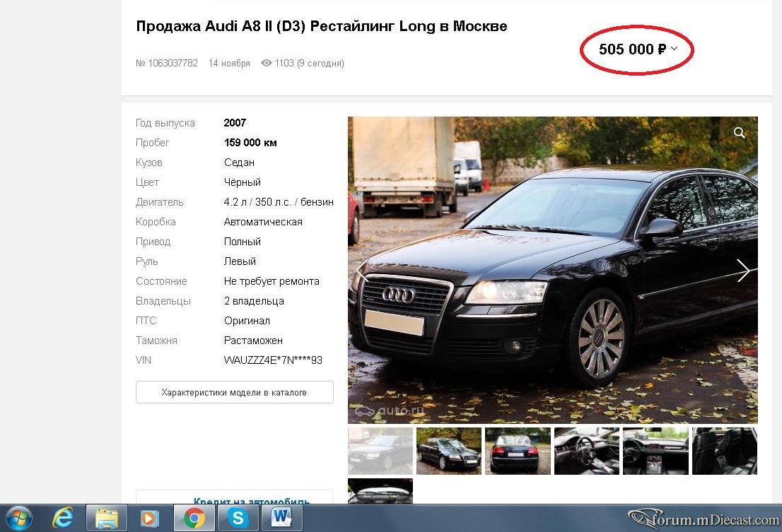Viewport: 782px width, 532px height.
Task: Click the main Audi A8 photo
Action: [553, 270]
